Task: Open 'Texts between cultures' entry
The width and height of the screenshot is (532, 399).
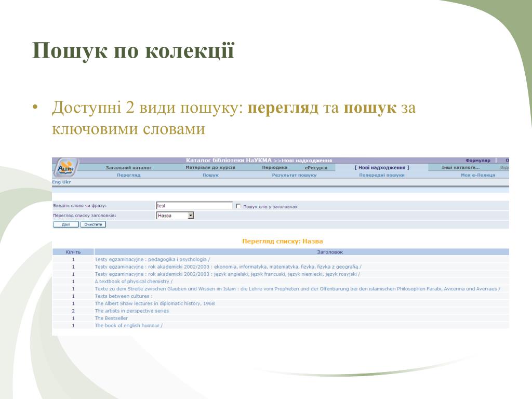Action: click(x=124, y=296)
